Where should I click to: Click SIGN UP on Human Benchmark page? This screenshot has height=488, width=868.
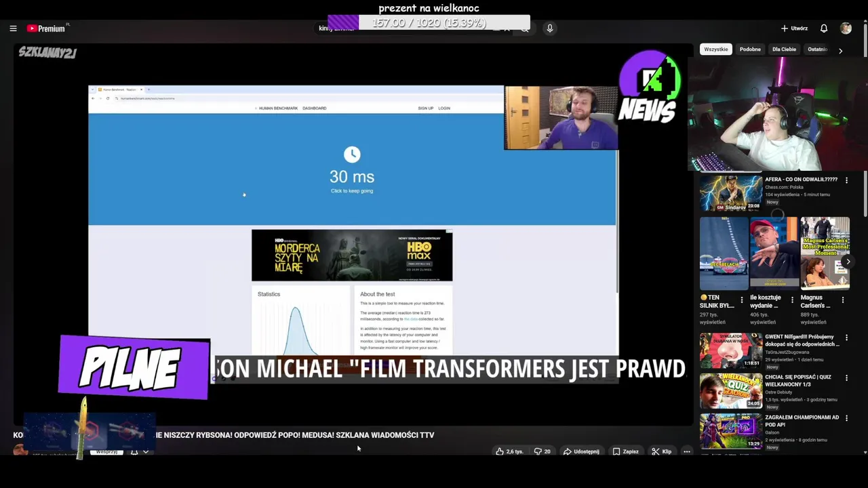click(x=426, y=108)
